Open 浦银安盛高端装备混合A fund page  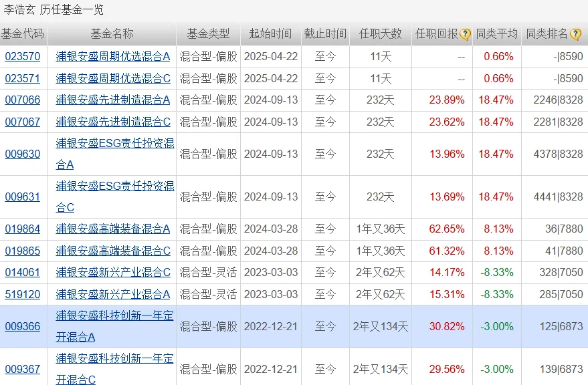tap(113, 229)
